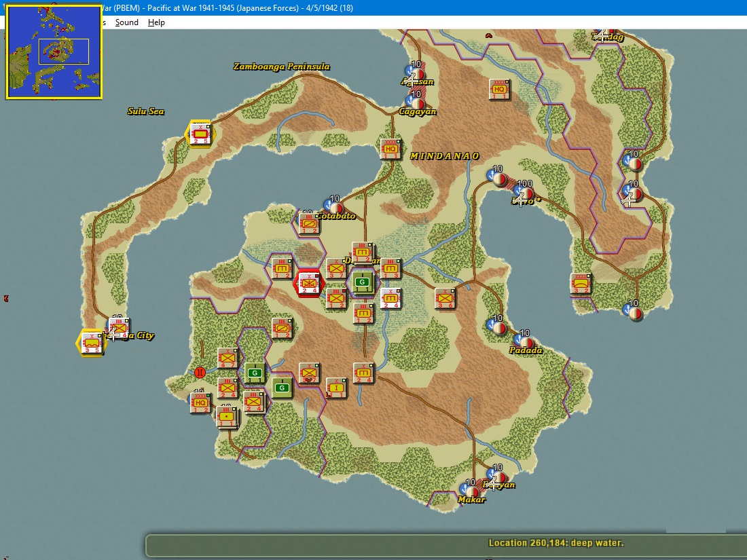Click the HQ 1-1 counter east of Agusan

click(x=499, y=90)
